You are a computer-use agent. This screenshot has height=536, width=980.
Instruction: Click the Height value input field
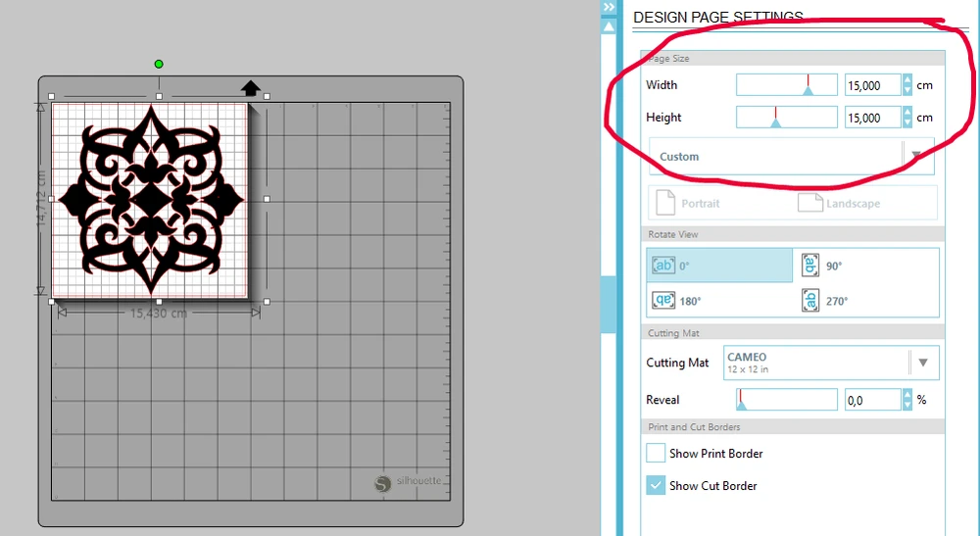[873, 118]
